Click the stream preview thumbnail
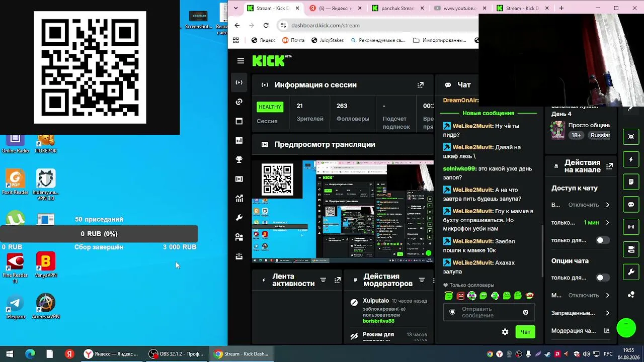 [x=343, y=212]
